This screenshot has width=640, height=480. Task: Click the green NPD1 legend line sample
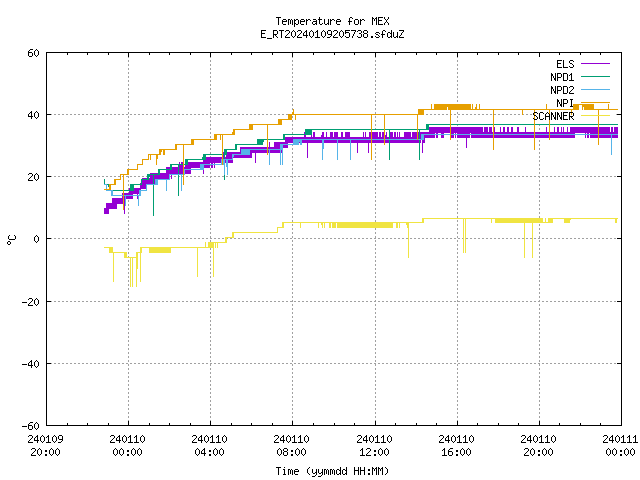tap(596, 77)
